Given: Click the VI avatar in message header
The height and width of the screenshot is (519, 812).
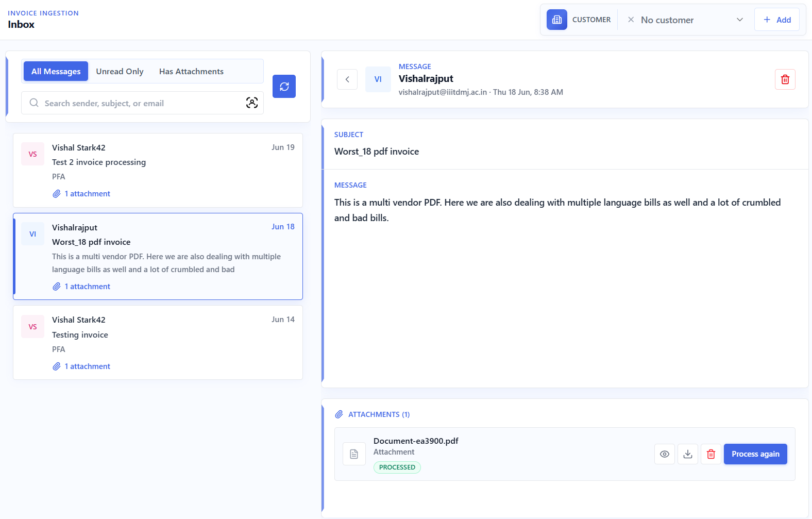Looking at the screenshot, I should 378,79.
